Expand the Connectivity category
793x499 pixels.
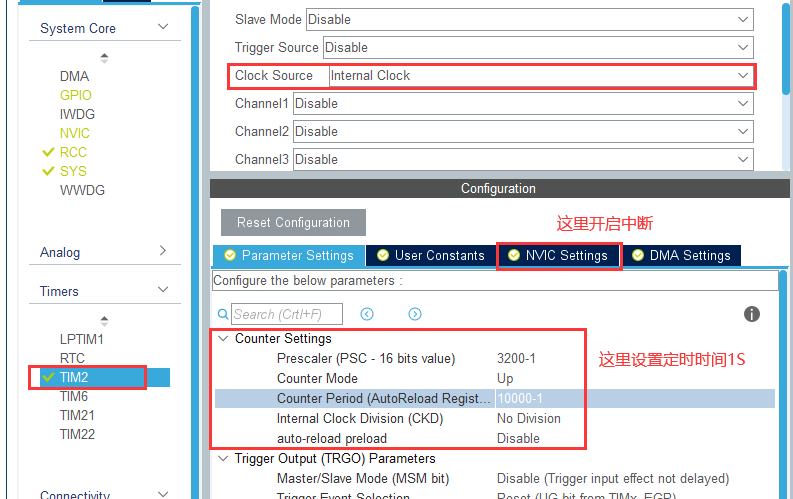[163, 493]
